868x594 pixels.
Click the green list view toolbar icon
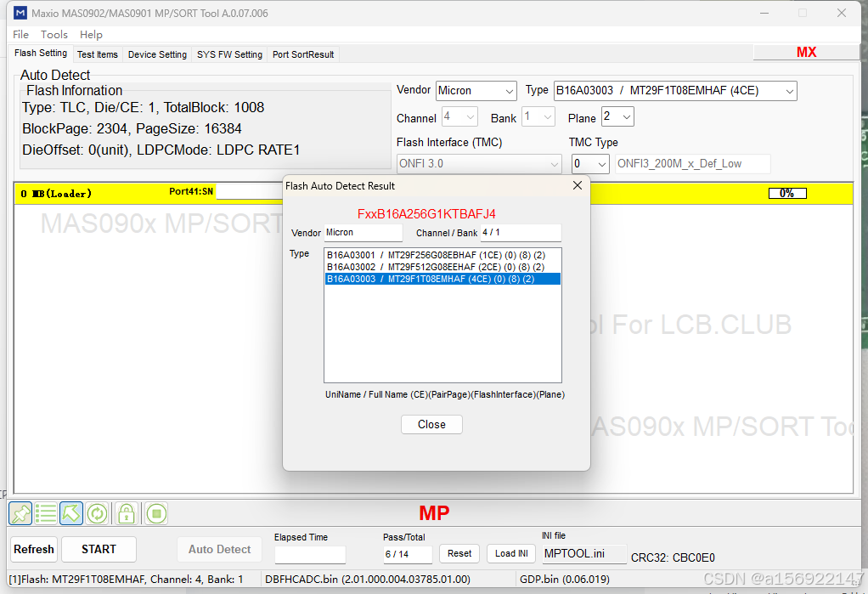coord(45,513)
